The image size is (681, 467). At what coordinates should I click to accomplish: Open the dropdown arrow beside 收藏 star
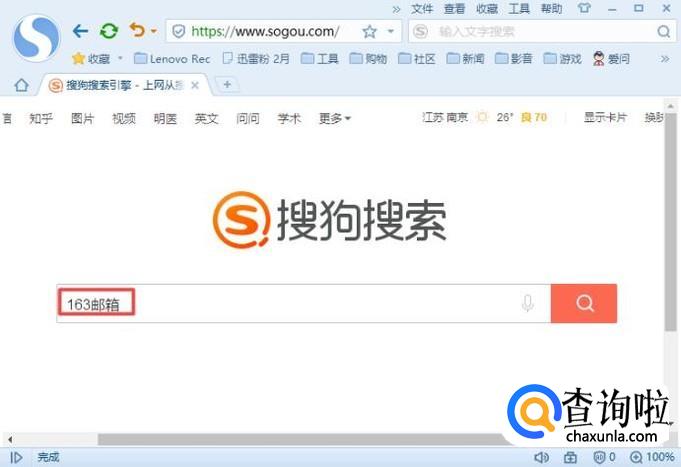point(120,58)
